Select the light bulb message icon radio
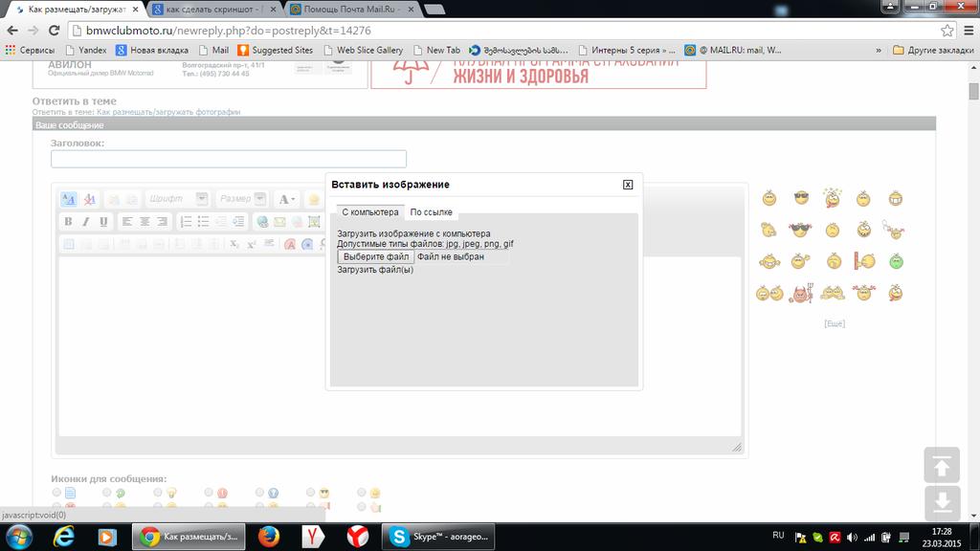The height and width of the screenshot is (551, 980). [159, 494]
